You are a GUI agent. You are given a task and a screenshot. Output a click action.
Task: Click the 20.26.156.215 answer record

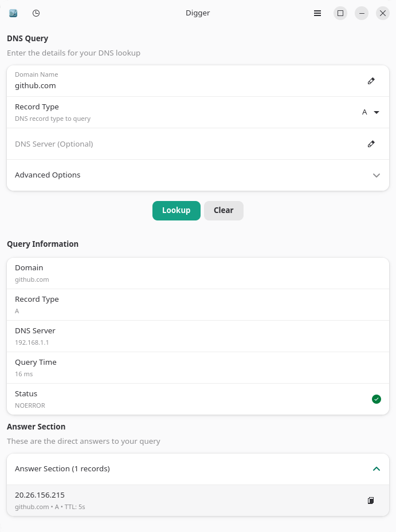[x=198, y=501]
